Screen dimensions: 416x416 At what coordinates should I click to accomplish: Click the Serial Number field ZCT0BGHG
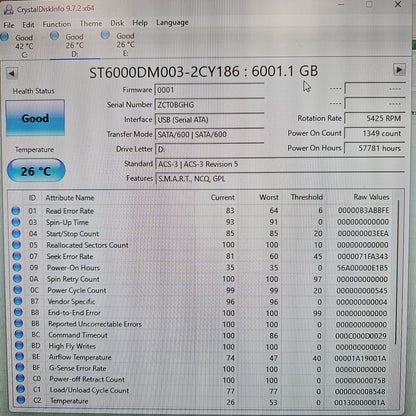coord(209,105)
